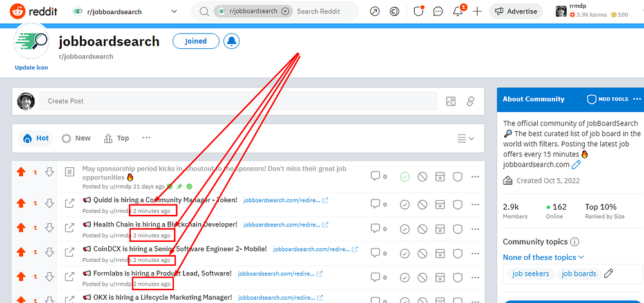Image resolution: width=644 pixels, height=303 pixels.
Task: Open more sort options ellipsis
Action: point(146,138)
